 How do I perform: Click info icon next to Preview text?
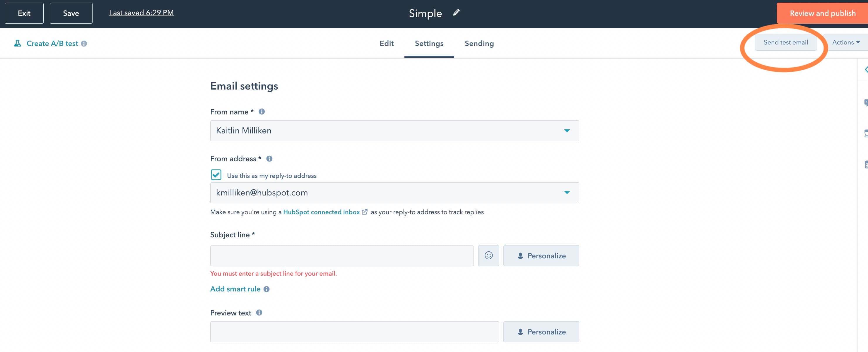(259, 312)
